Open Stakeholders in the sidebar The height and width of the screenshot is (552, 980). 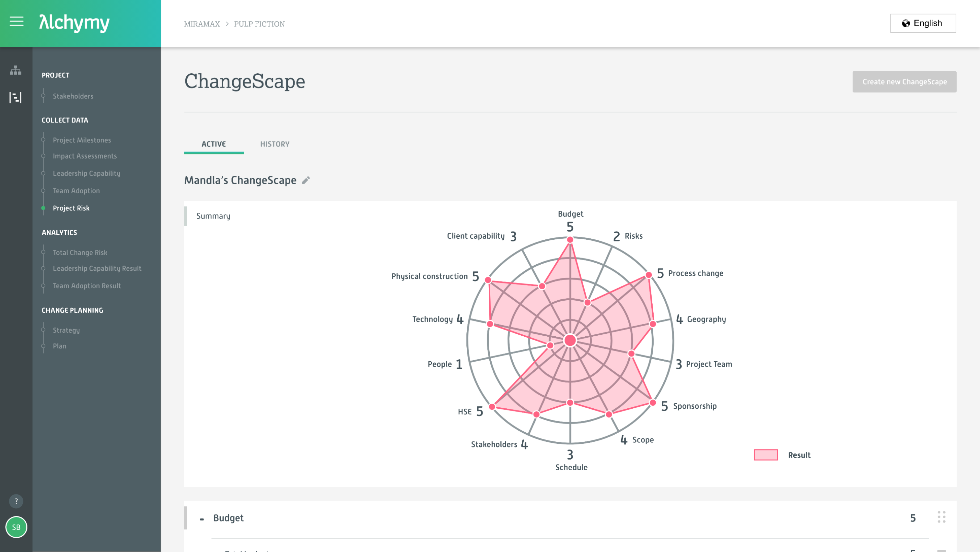[x=73, y=96]
